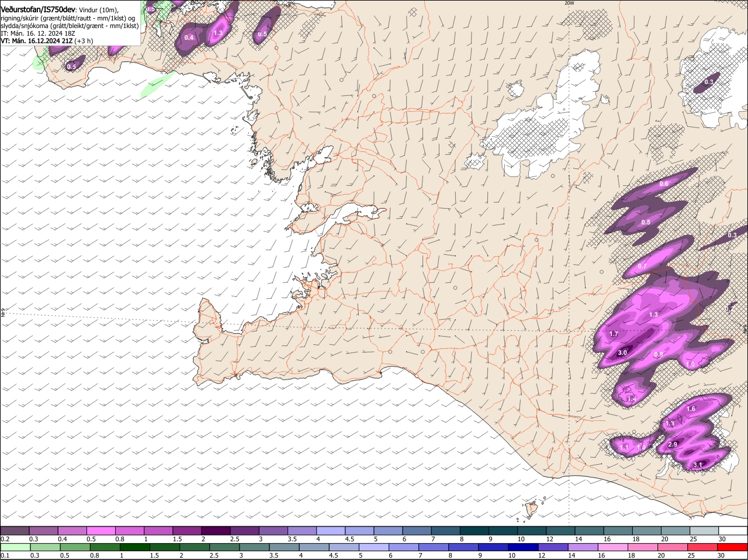Click the Veðurstofan/IS750dev title text
This screenshot has height=560, width=748.
coord(38,9)
